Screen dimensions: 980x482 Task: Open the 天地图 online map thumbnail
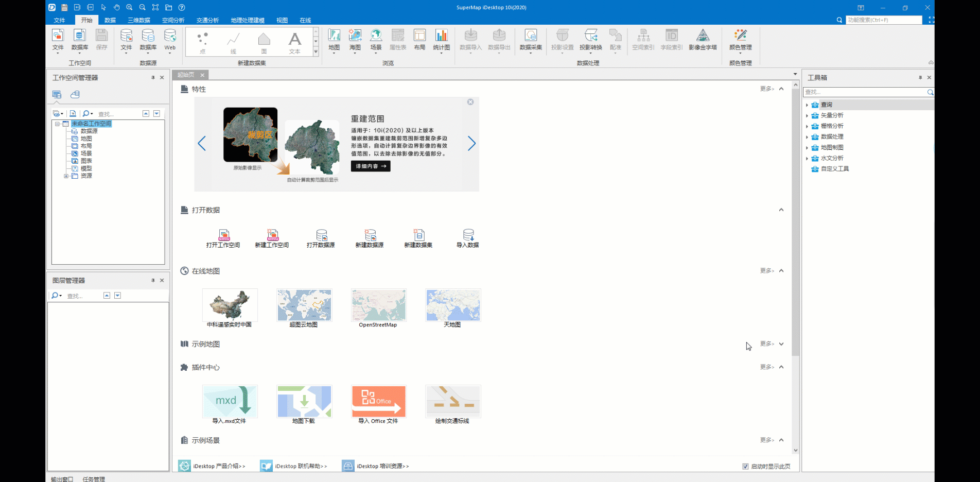453,305
